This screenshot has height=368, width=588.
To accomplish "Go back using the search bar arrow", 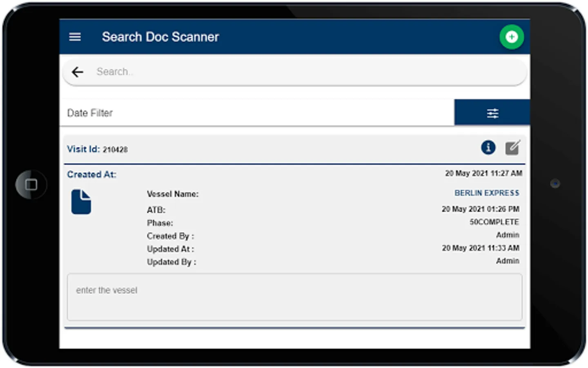I will tap(77, 72).
